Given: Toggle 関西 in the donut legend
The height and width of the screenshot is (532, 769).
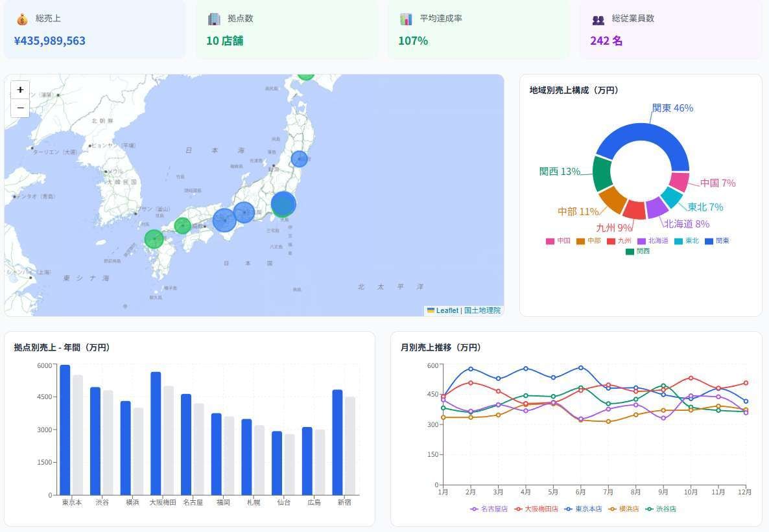Looking at the screenshot, I should point(637,251).
